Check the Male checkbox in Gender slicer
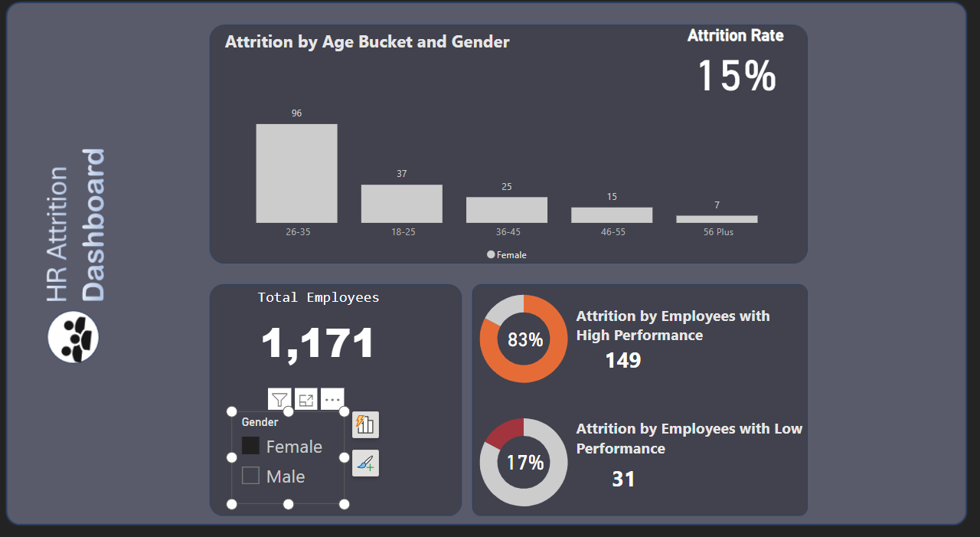This screenshot has width=980, height=537. tap(250, 476)
